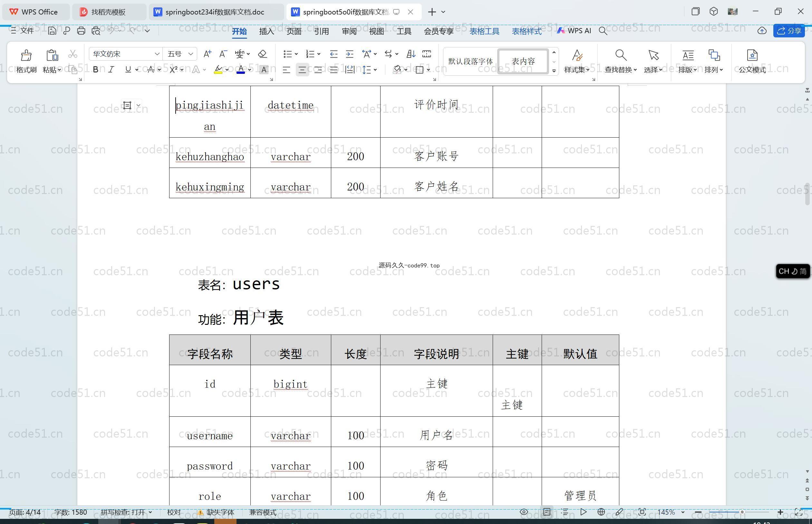The image size is (812, 524).
Task: Switch to the 表格工具 Table Tools tab
Action: (484, 31)
